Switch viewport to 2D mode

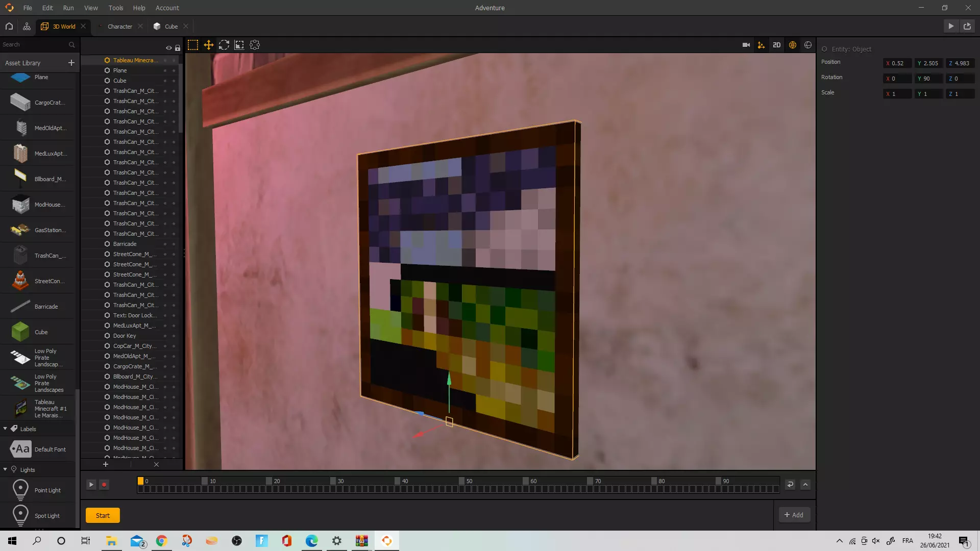[776, 45]
